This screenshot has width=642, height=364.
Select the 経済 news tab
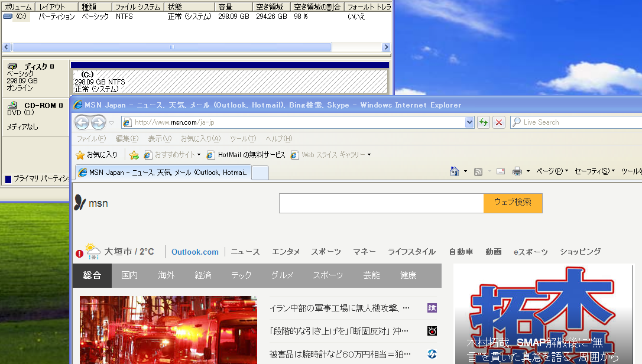[x=203, y=275]
